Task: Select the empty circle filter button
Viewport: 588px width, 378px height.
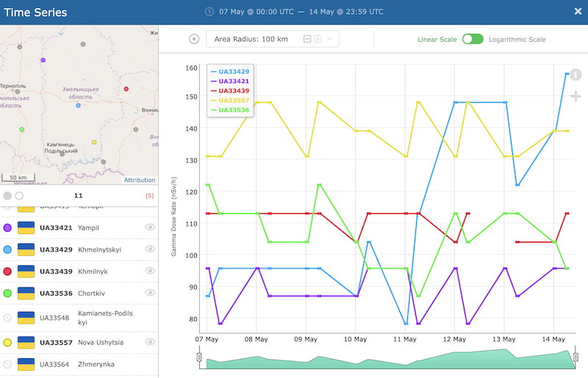Action: (x=20, y=196)
